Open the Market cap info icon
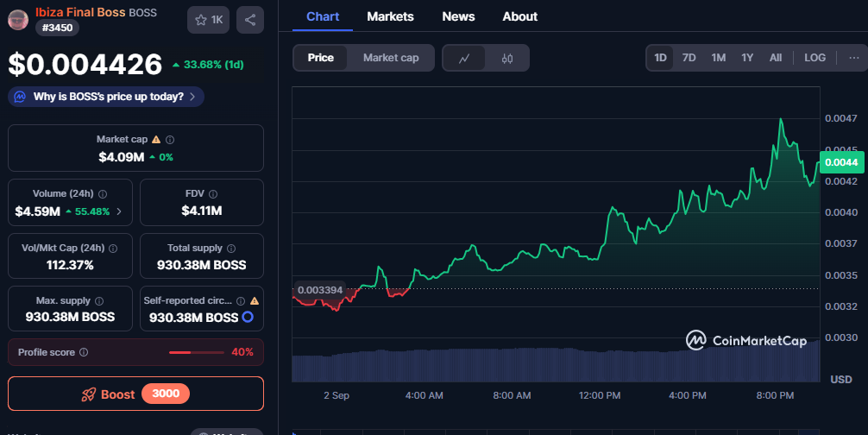 click(170, 140)
